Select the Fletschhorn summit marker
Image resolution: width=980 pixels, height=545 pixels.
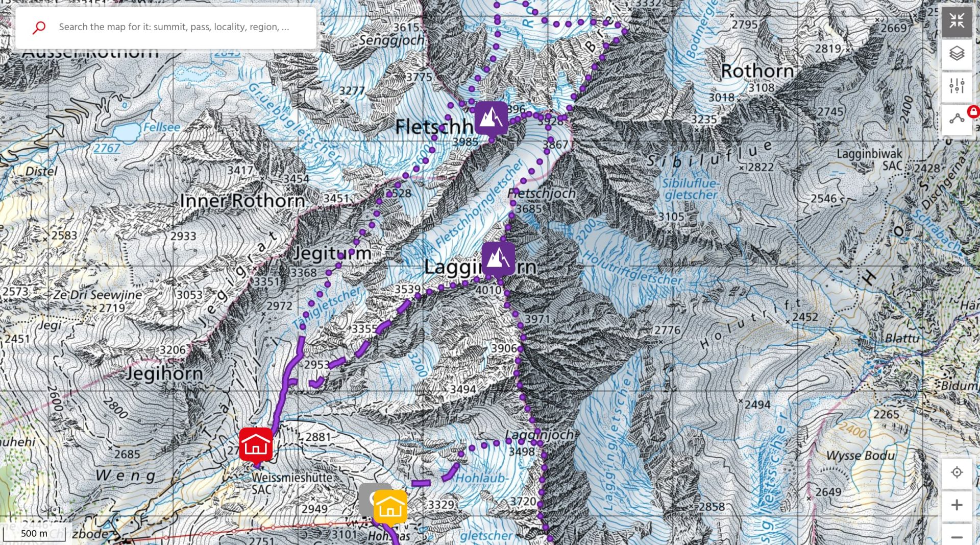click(x=491, y=119)
